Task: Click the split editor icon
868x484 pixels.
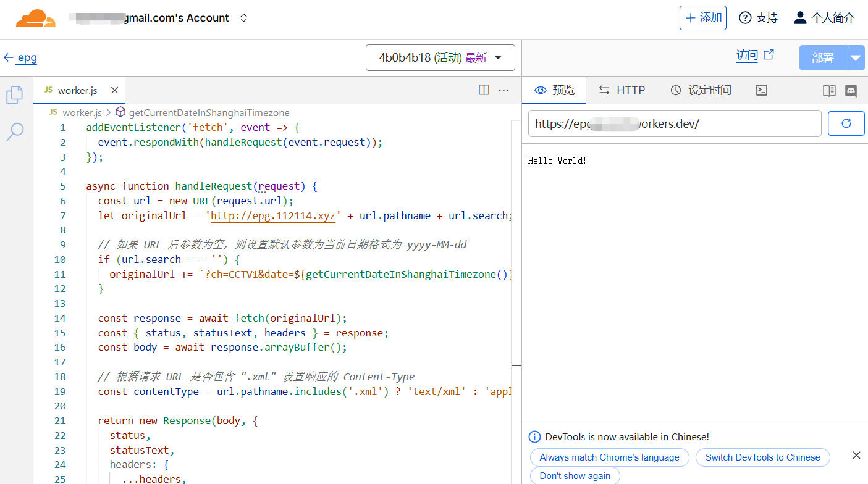Action: (484, 90)
